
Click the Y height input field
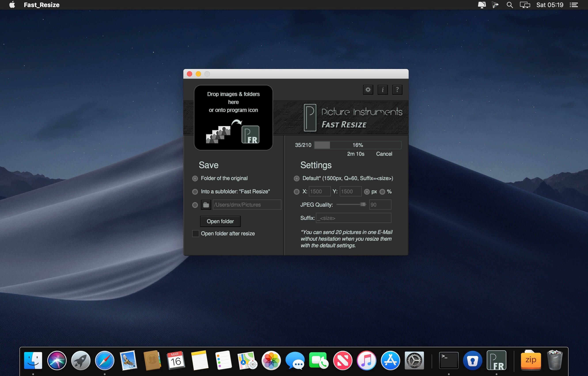click(351, 191)
